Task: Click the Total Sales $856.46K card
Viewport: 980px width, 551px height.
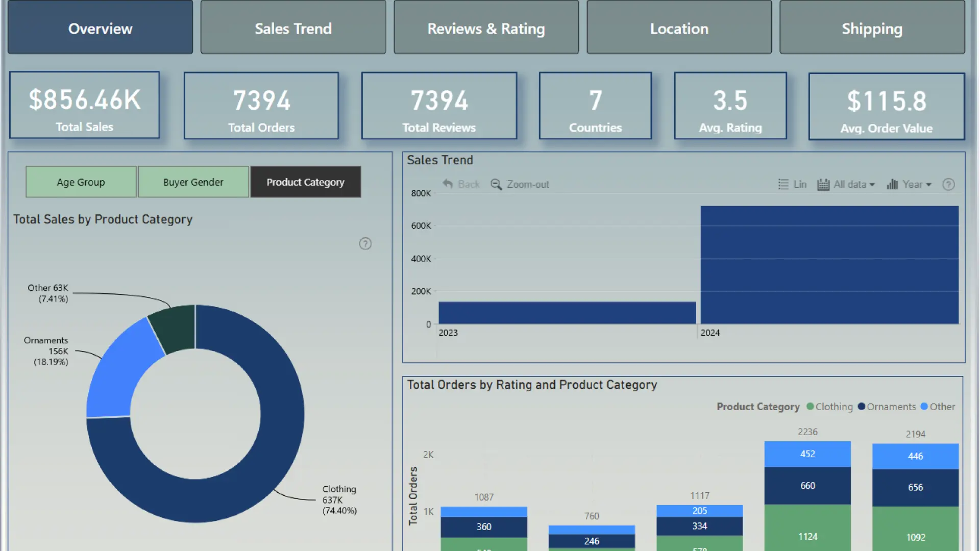Action: tap(84, 105)
